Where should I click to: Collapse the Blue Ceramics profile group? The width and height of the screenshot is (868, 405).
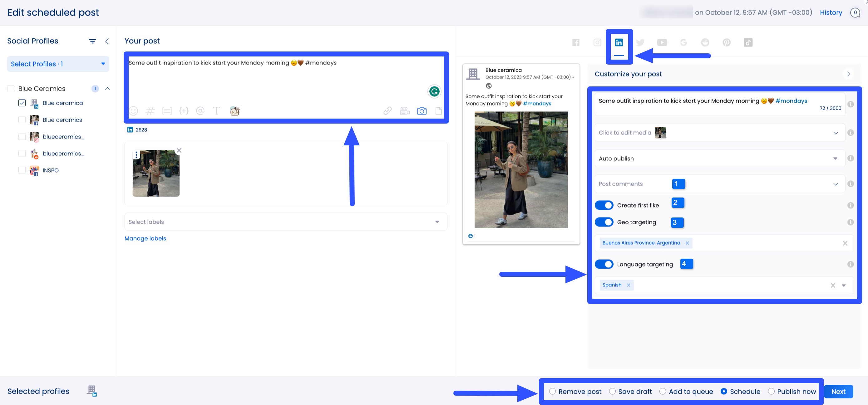tap(107, 89)
